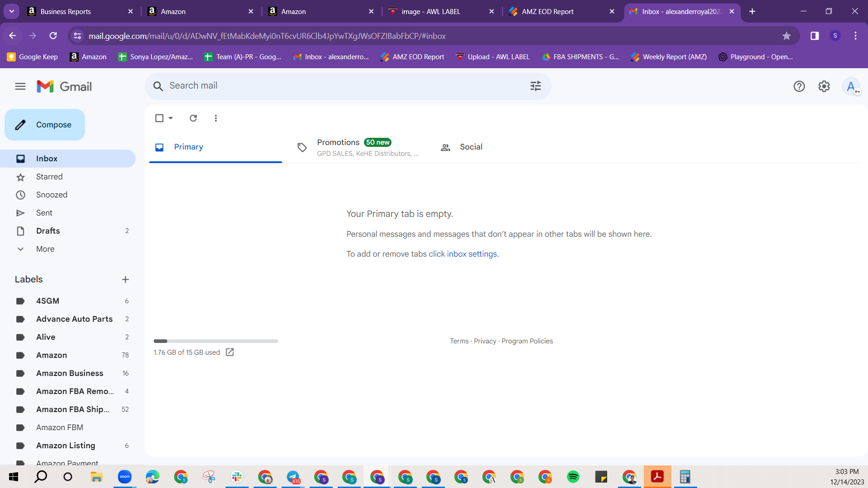Screen dimensions: 868x488
Task: View site information icon in address bar
Action: coord(78,36)
